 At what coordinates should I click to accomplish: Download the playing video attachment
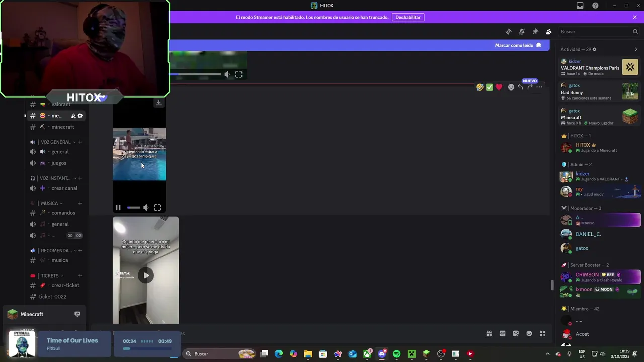[x=159, y=102]
